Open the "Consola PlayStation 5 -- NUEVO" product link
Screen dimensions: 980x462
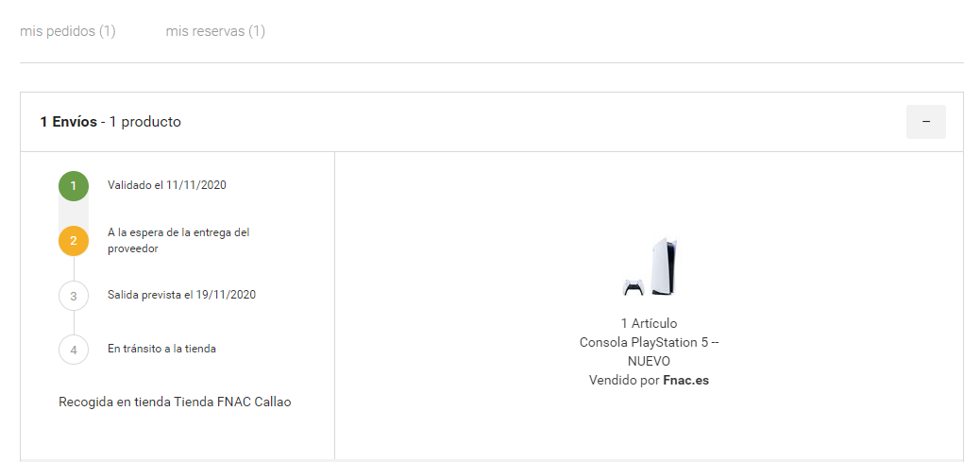pos(649,351)
